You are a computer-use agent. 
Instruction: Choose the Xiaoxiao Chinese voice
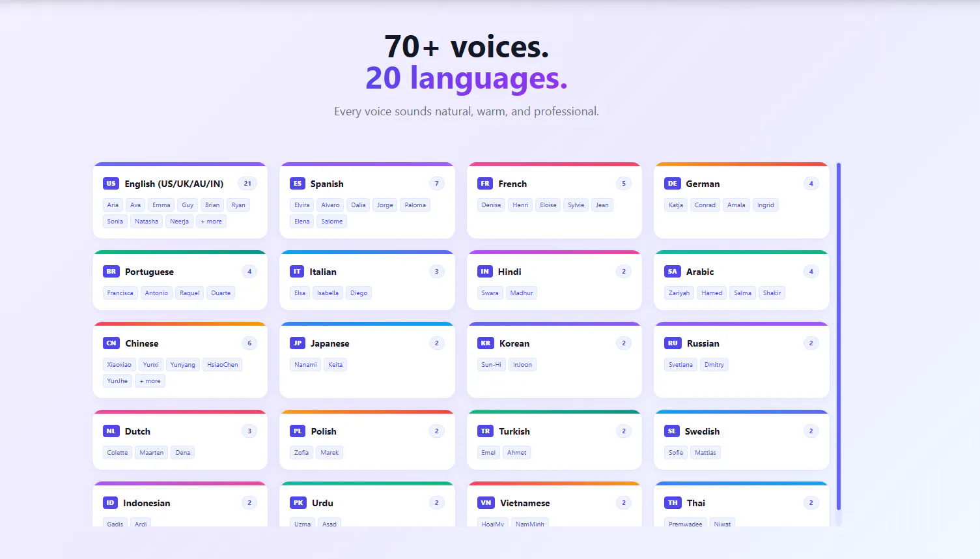pyautogui.click(x=119, y=365)
